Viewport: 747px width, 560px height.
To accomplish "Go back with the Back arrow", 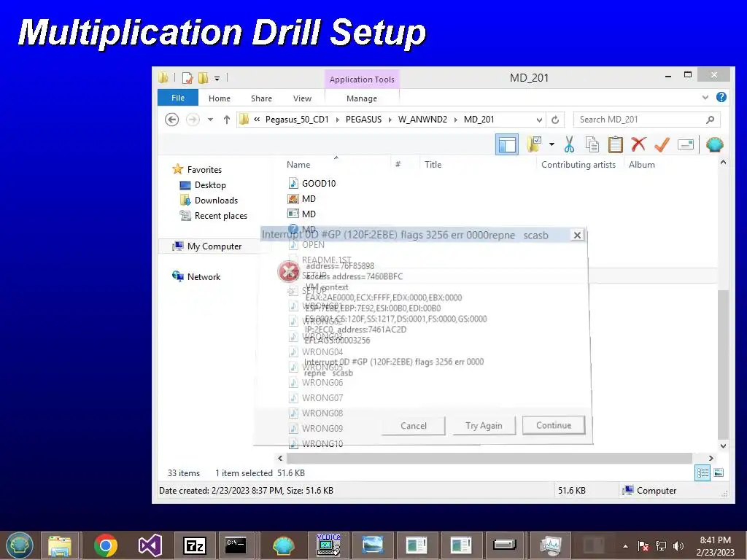I will pos(172,120).
